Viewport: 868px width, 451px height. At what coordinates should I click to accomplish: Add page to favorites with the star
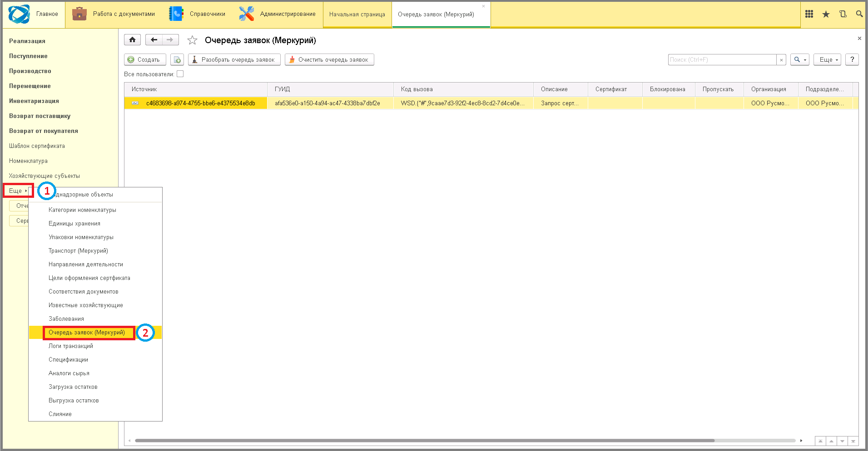(192, 40)
